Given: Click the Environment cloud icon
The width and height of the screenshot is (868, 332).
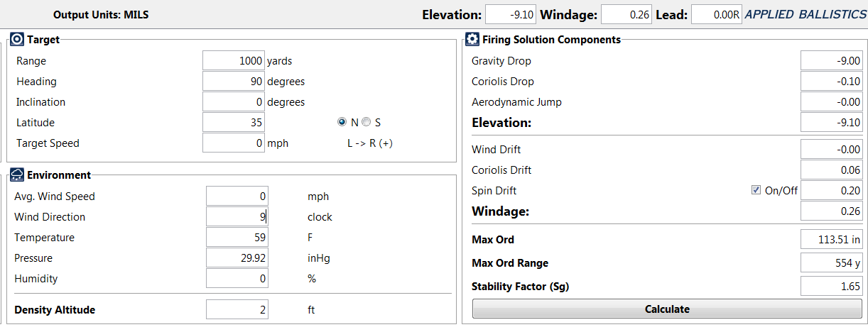Looking at the screenshot, I should tap(18, 175).
